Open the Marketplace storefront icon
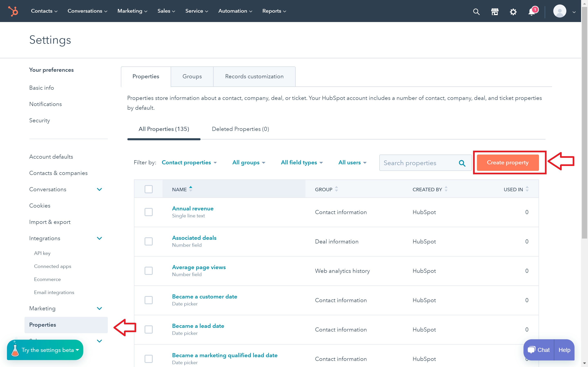 (x=495, y=11)
